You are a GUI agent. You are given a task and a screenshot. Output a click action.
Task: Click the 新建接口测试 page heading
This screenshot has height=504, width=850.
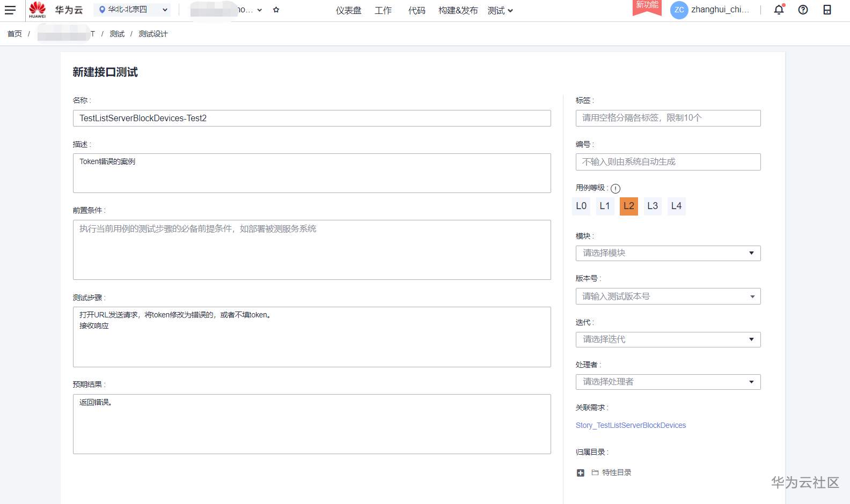[105, 72]
